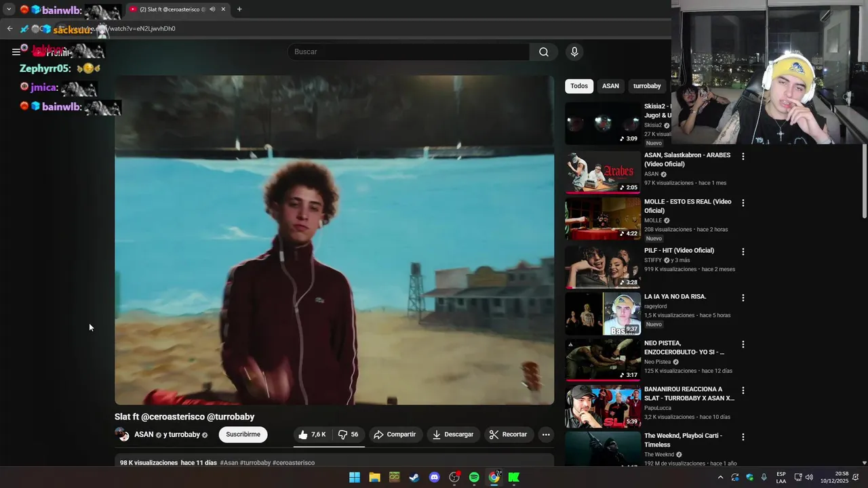This screenshot has height=488, width=868.
Task: Open the PILF - HIT video thumbnail
Action: click(602, 266)
